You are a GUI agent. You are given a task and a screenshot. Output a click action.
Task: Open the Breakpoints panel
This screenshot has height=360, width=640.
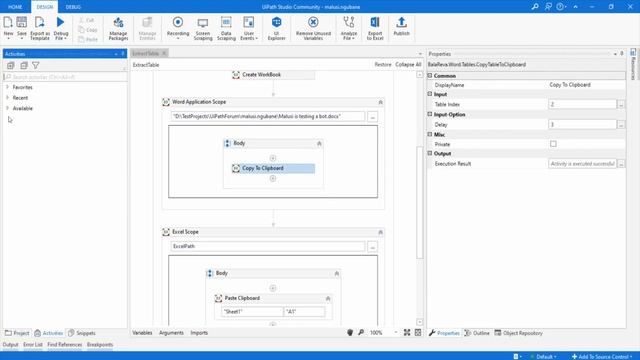coord(100,345)
